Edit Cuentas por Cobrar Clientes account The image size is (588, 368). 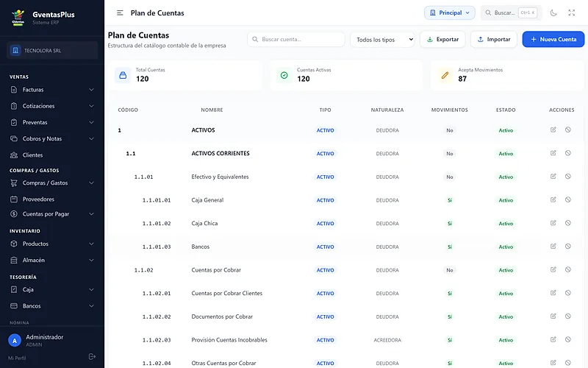click(553, 292)
